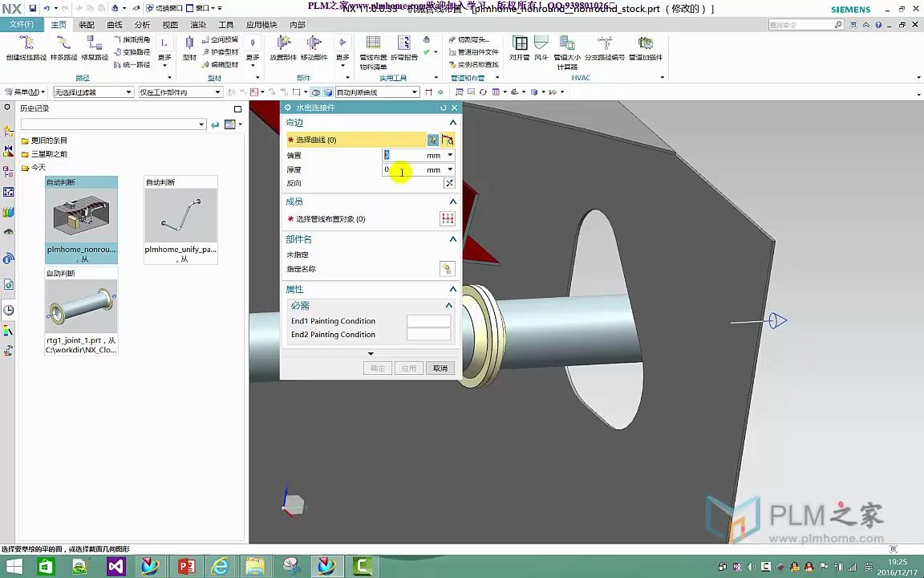The width and height of the screenshot is (924, 578).
Task: Expand more dialog options arrow
Action: [x=371, y=353]
